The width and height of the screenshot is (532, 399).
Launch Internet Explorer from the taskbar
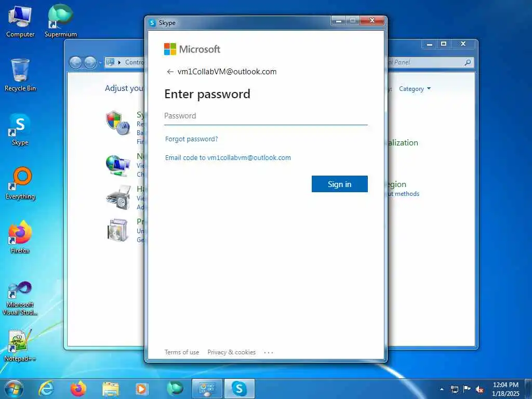click(46, 389)
